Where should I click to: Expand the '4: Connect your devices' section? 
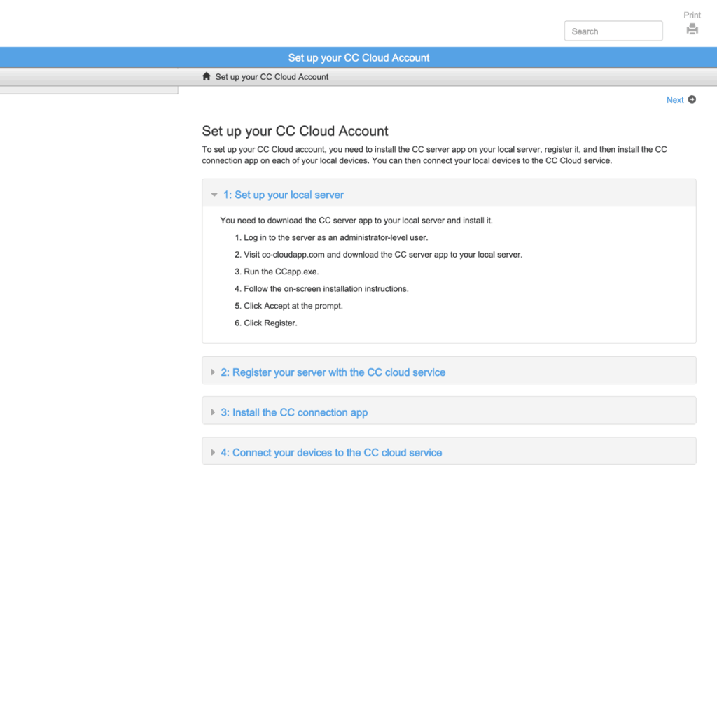point(331,452)
